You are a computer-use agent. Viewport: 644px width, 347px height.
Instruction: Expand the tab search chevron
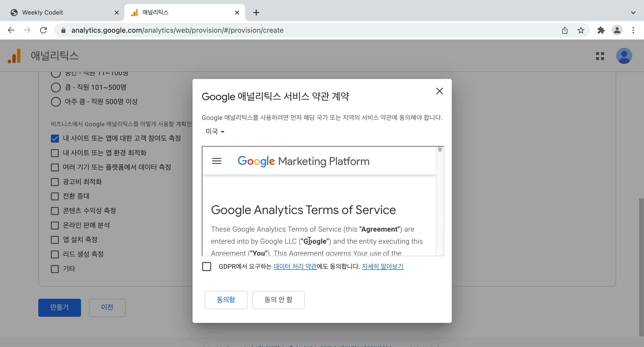(633, 13)
